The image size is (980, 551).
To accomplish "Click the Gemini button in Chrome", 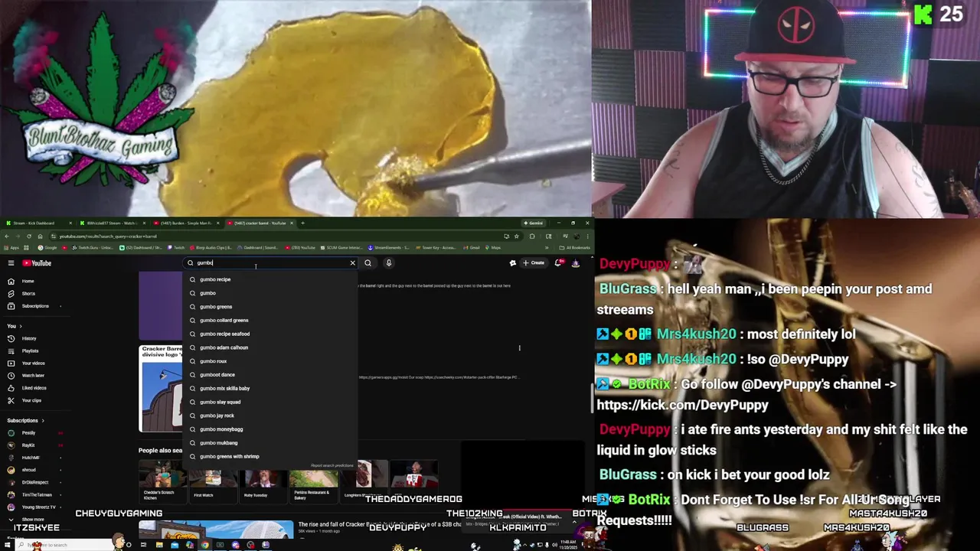I will click(535, 223).
